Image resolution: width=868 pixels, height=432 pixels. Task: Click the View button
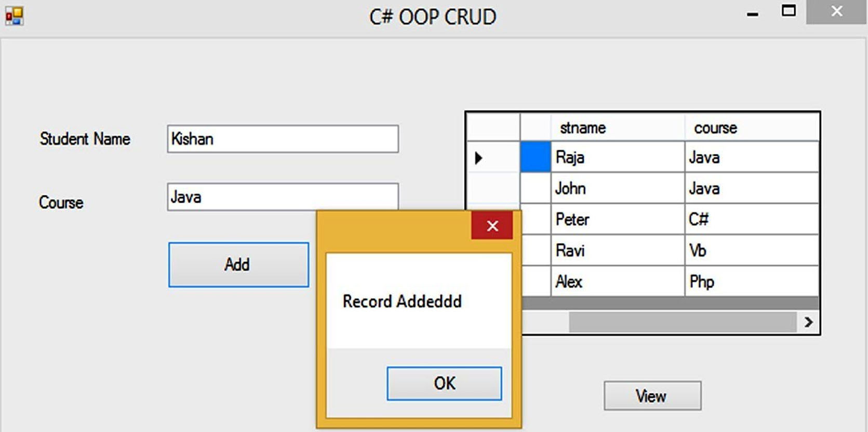tap(652, 396)
